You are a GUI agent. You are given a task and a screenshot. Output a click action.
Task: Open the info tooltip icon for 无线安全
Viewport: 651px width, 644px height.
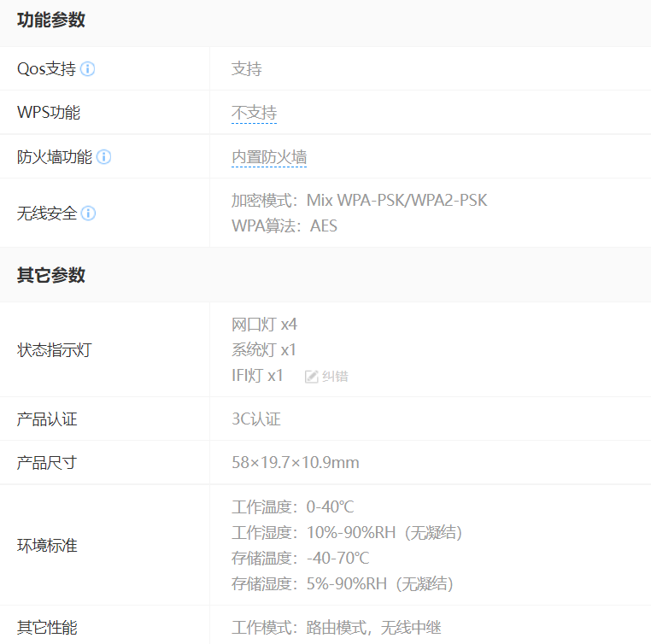[x=88, y=214]
